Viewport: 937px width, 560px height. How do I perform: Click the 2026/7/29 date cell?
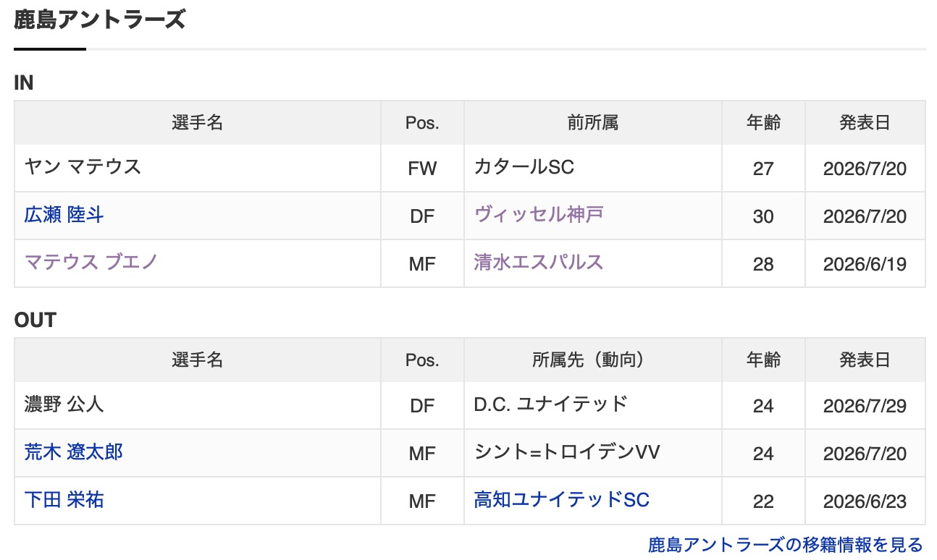tap(865, 405)
